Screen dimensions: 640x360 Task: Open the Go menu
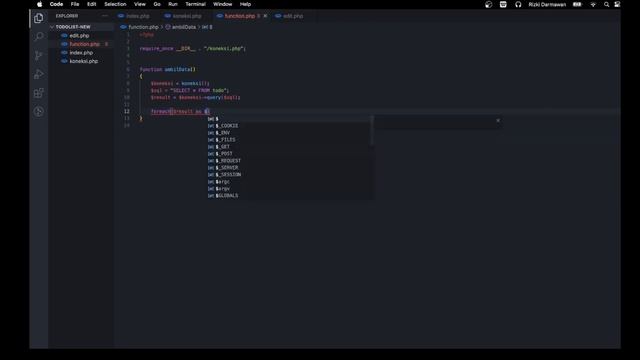pyautogui.click(x=157, y=4)
